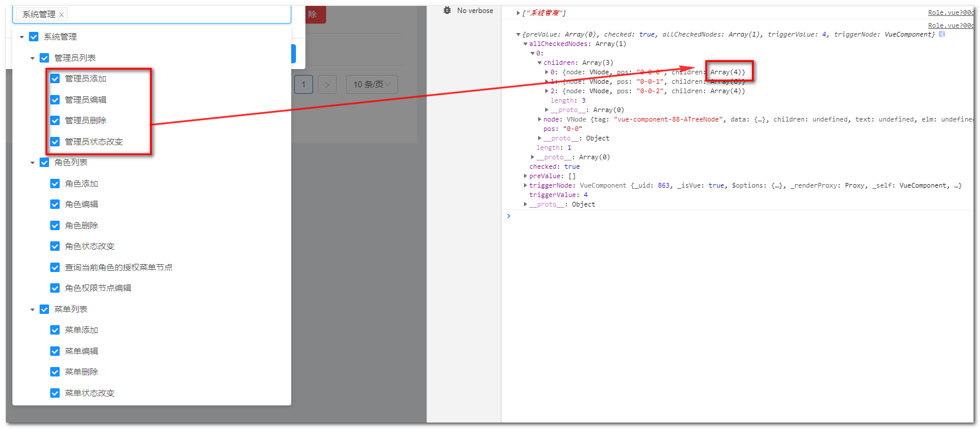Uncheck the 管理员状态改变 checkbox
980x429 pixels.
pos(55,142)
